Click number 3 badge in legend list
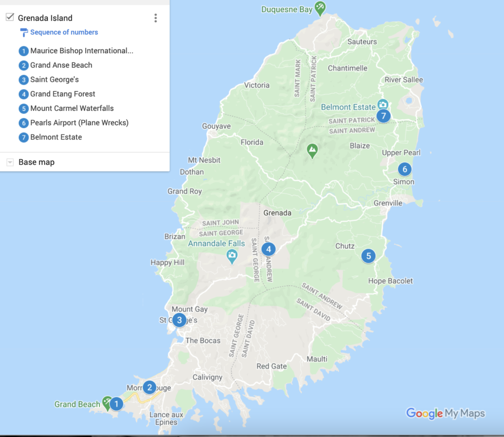 tap(24, 79)
